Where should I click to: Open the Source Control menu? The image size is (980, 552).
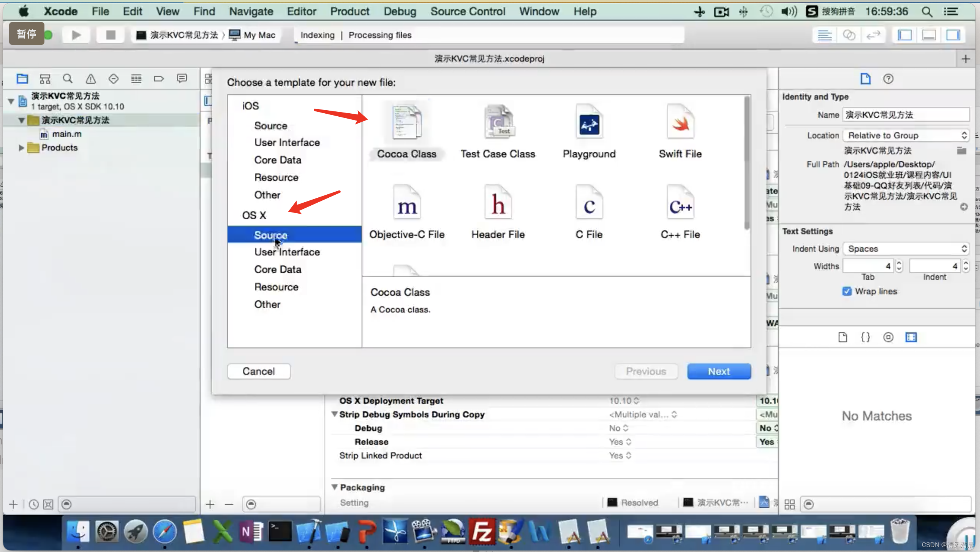tap(468, 11)
